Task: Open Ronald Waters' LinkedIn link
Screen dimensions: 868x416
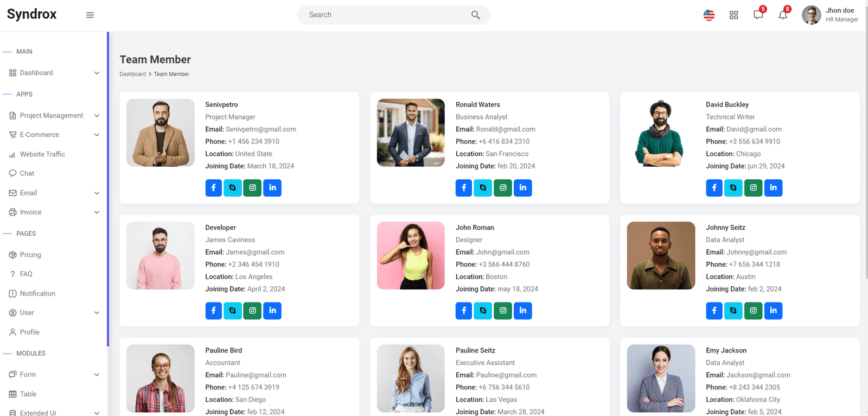Action: (x=523, y=188)
